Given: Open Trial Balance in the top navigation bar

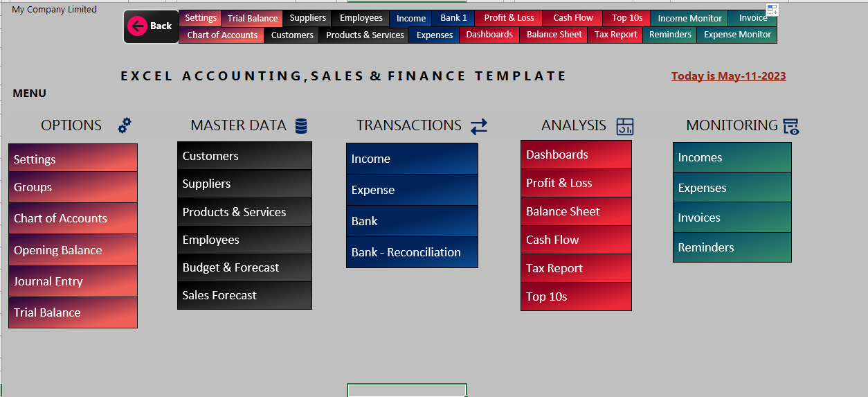Looking at the screenshot, I should coord(253,18).
